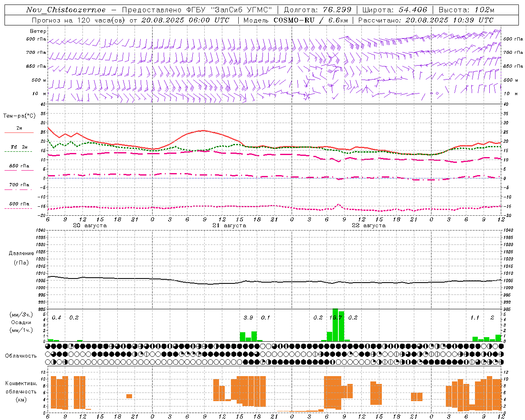This screenshot has height=420, width=525.
Task: Click the 'Высота: 102м' header field
Action: click(x=466, y=10)
